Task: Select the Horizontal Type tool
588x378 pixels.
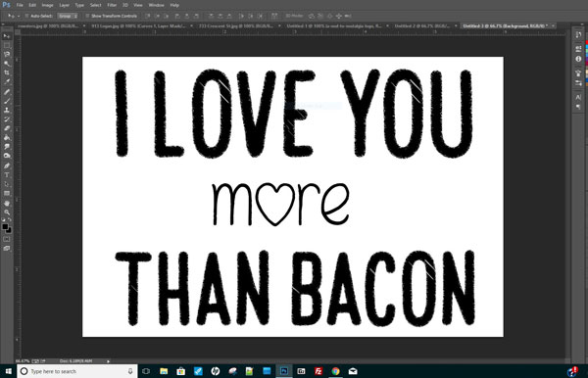Action: (x=7, y=175)
